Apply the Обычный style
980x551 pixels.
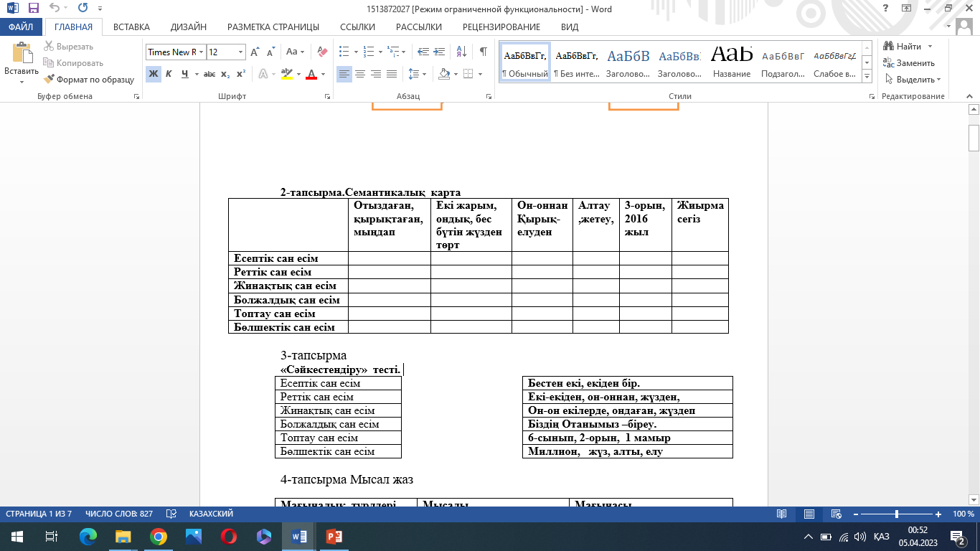click(x=525, y=62)
